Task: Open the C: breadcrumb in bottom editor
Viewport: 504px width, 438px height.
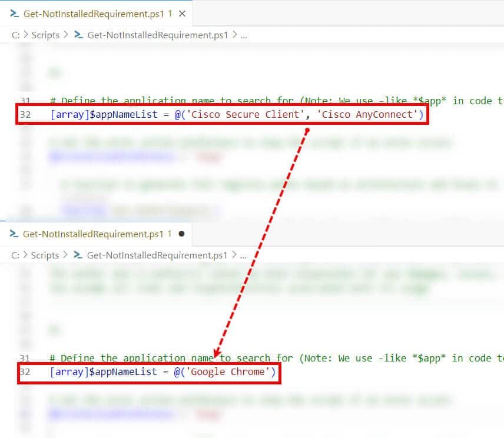Action: pos(15,255)
